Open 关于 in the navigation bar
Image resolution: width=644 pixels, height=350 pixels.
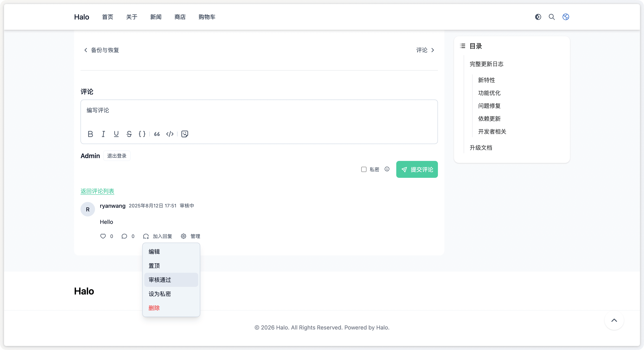tap(131, 17)
